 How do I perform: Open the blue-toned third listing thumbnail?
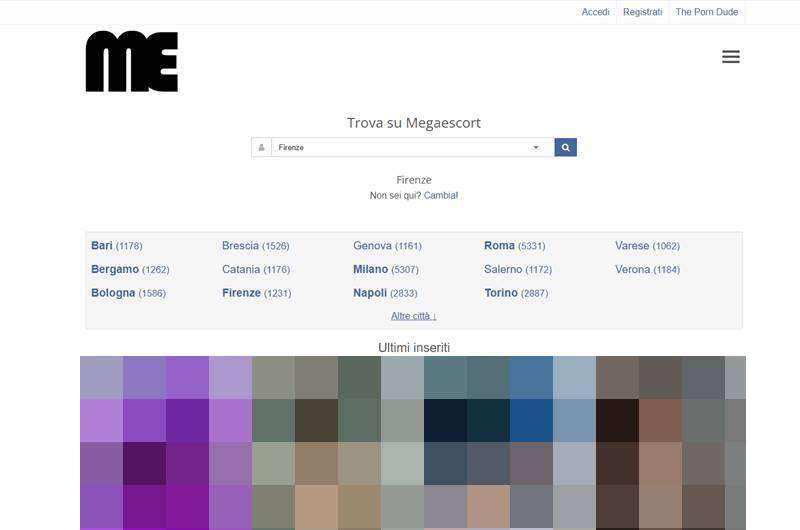[x=509, y=442]
